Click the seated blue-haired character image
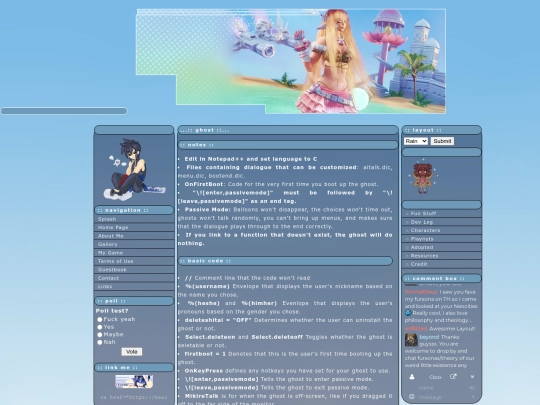This screenshot has height=405, width=540. 134,169
